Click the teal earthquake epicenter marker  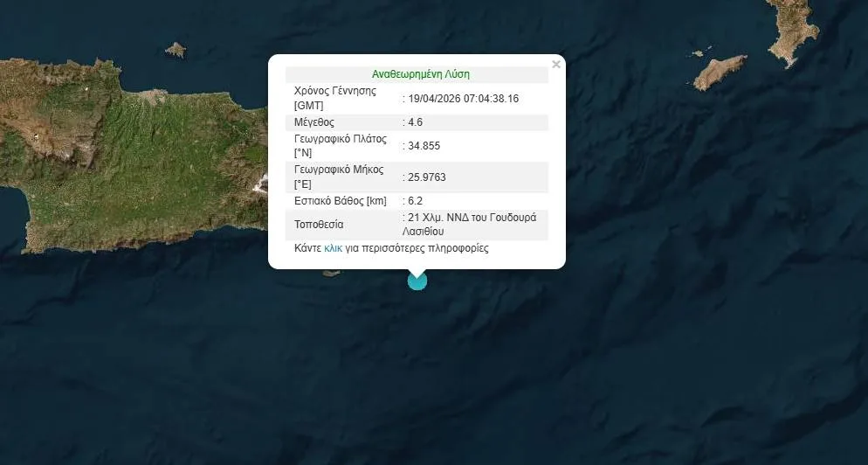(x=417, y=281)
